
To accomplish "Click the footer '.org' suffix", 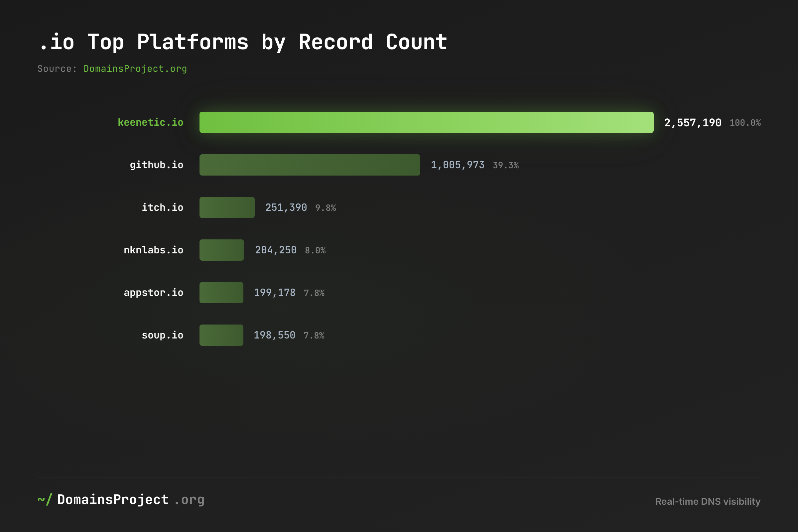I will coord(189,500).
